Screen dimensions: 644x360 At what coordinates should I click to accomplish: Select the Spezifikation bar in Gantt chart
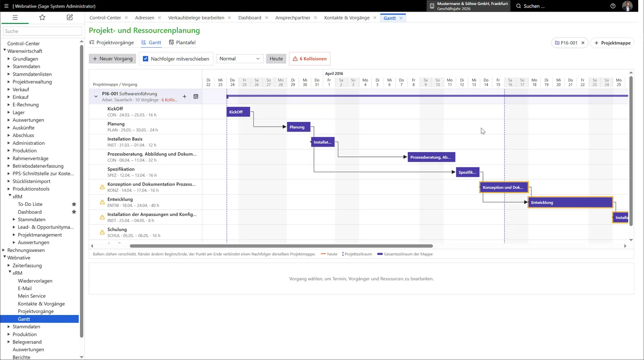pyautogui.click(x=468, y=172)
